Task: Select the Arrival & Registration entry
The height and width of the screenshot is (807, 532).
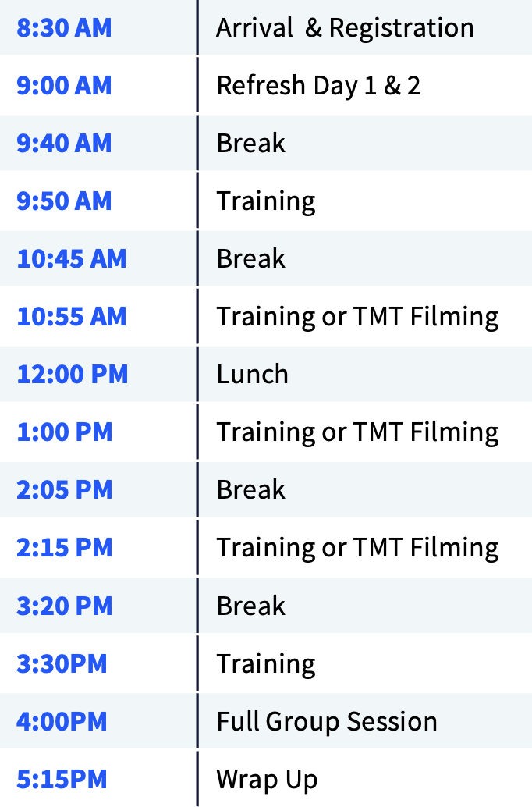Action: [345, 28]
